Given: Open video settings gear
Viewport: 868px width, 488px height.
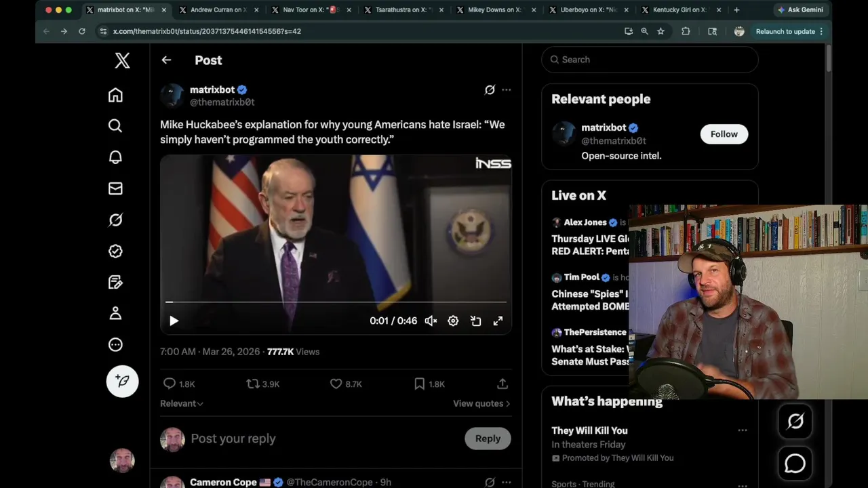Looking at the screenshot, I should click(x=453, y=321).
